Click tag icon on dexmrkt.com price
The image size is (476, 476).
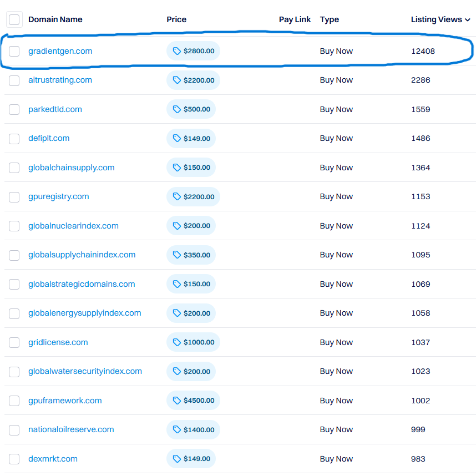point(176,459)
